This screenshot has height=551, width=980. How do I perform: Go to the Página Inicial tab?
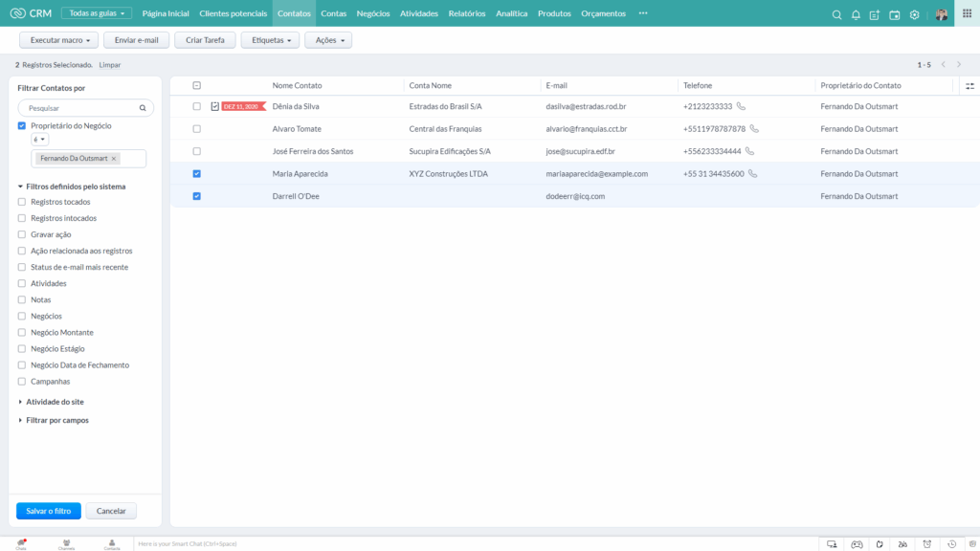coord(166,13)
